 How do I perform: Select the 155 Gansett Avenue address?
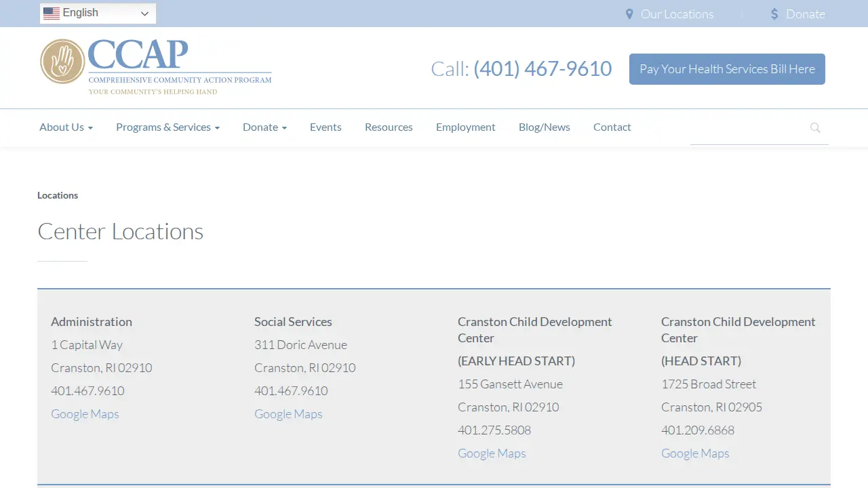click(510, 384)
